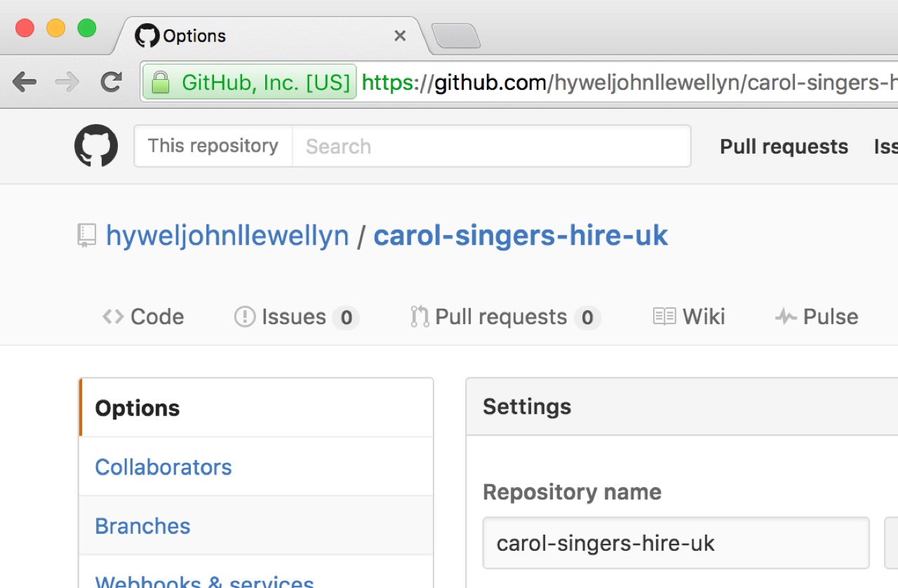Image resolution: width=898 pixels, height=588 pixels.
Task: Go back with browser back arrow
Action: [25, 83]
